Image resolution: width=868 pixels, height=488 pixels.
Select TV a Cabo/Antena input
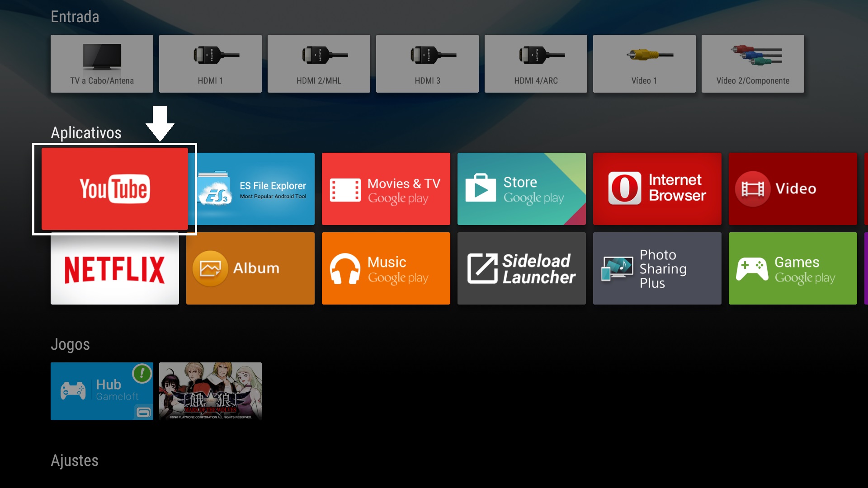[102, 64]
